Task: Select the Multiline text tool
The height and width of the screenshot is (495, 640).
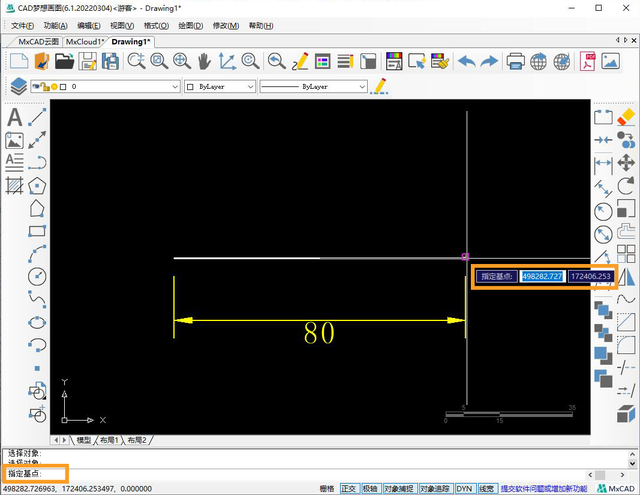Action: tap(14, 163)
